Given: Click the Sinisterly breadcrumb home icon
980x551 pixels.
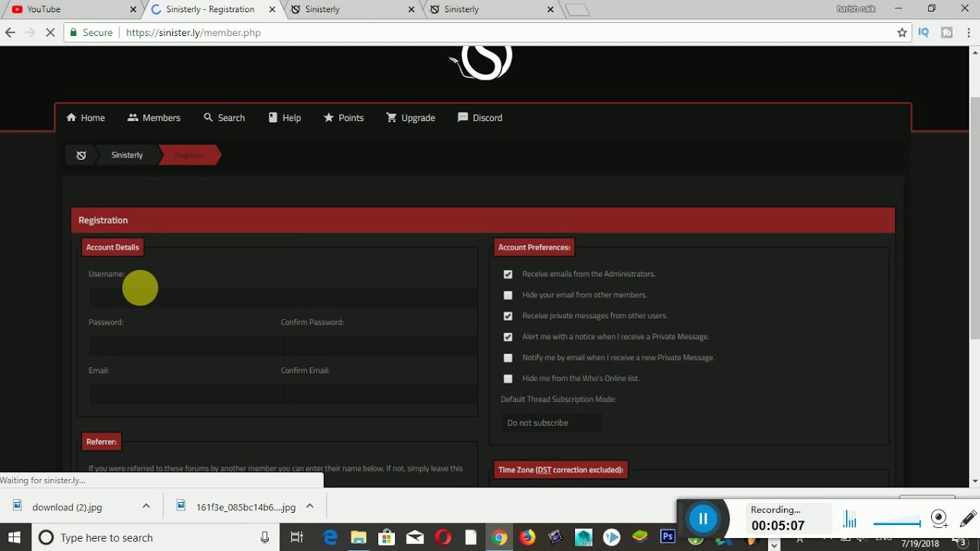Looking at the screenshot, I should click(x=81, y=155).
